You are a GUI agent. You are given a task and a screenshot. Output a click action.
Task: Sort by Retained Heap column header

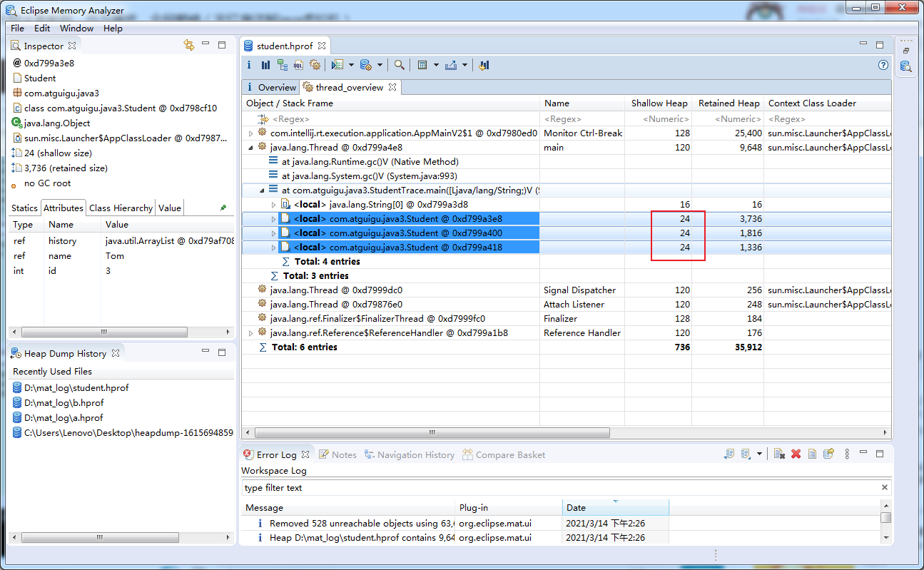(728, 103)
